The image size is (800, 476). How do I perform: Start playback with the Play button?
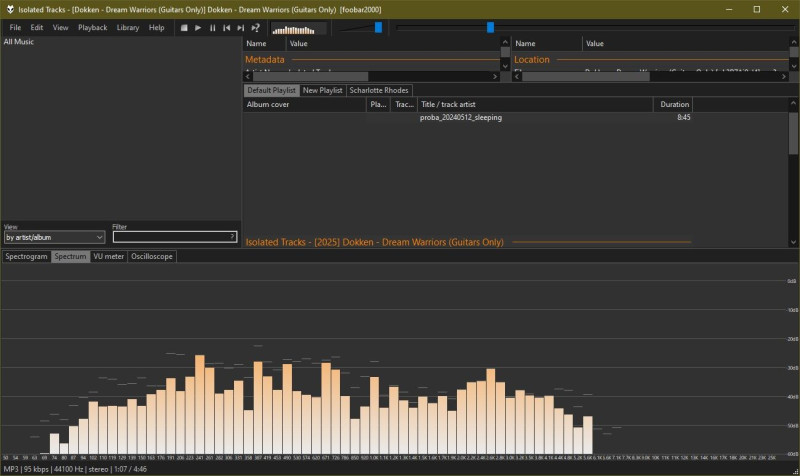pyautogui.click(x=198, y=28)
